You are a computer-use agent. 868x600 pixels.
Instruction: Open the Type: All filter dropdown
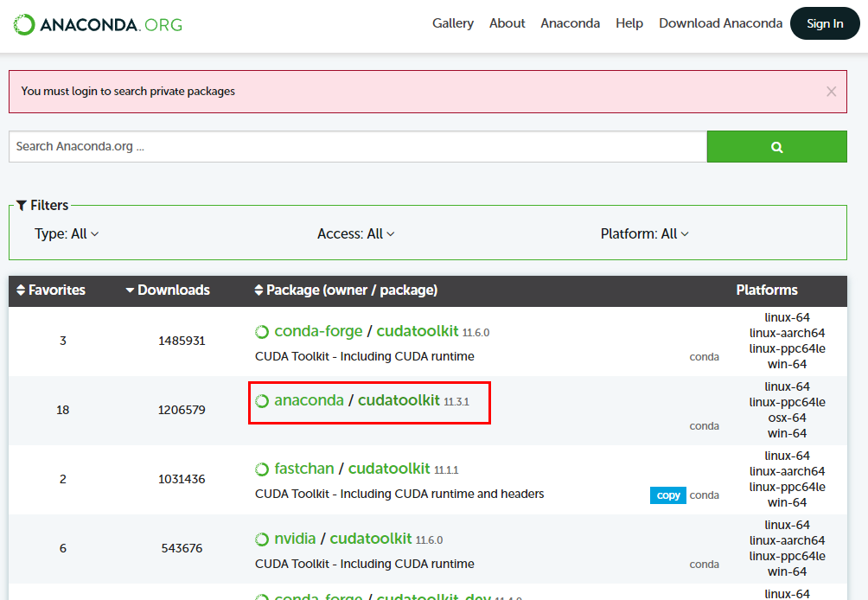pyautogui.click(x=67, y=234)
